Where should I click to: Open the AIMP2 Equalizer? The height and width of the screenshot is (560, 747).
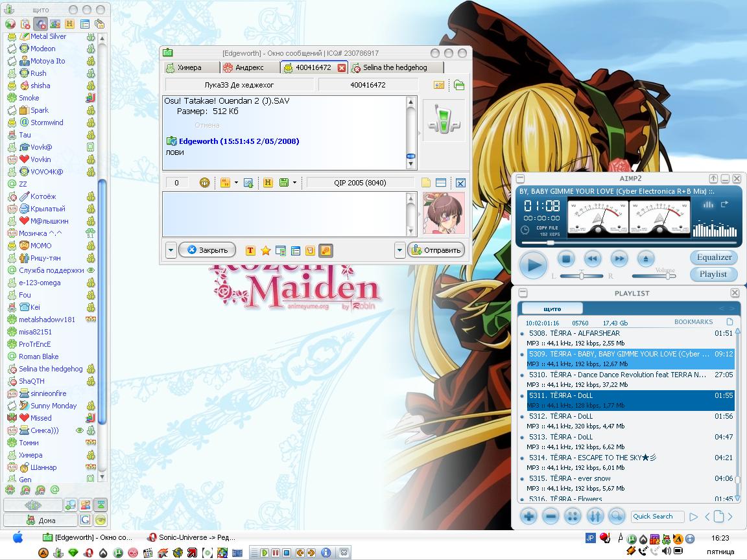714,257
